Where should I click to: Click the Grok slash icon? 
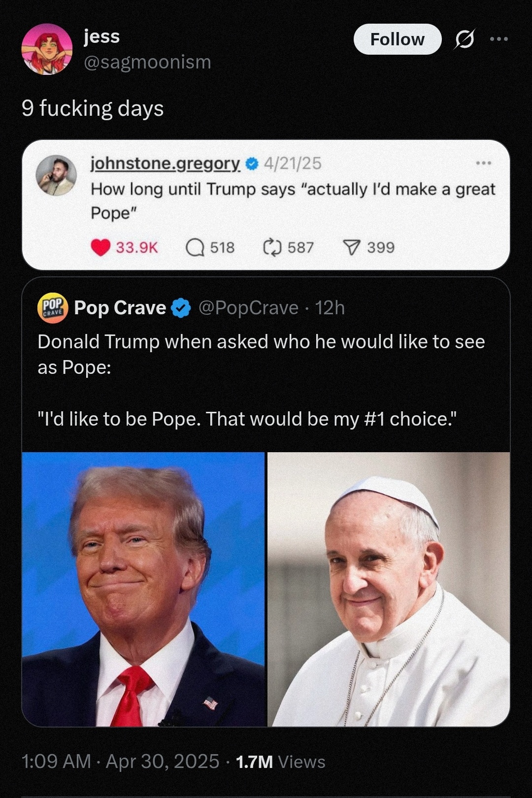coord(464,39)
